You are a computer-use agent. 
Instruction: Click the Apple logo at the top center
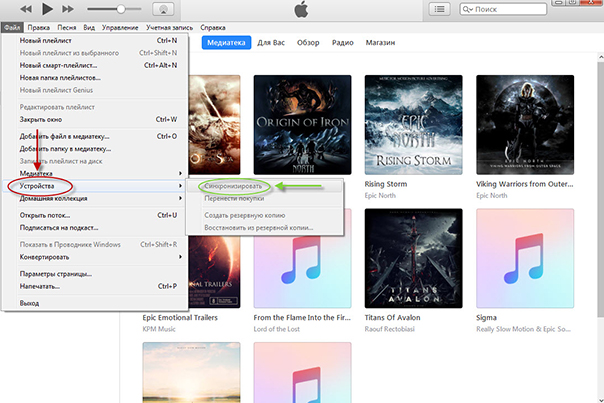(300, 9)
